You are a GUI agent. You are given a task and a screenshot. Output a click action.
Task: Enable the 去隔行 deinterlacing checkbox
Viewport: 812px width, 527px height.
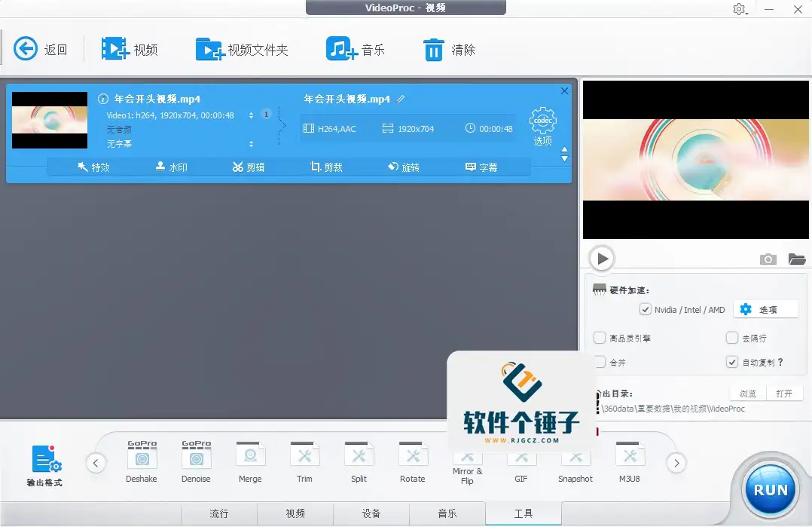731,338
